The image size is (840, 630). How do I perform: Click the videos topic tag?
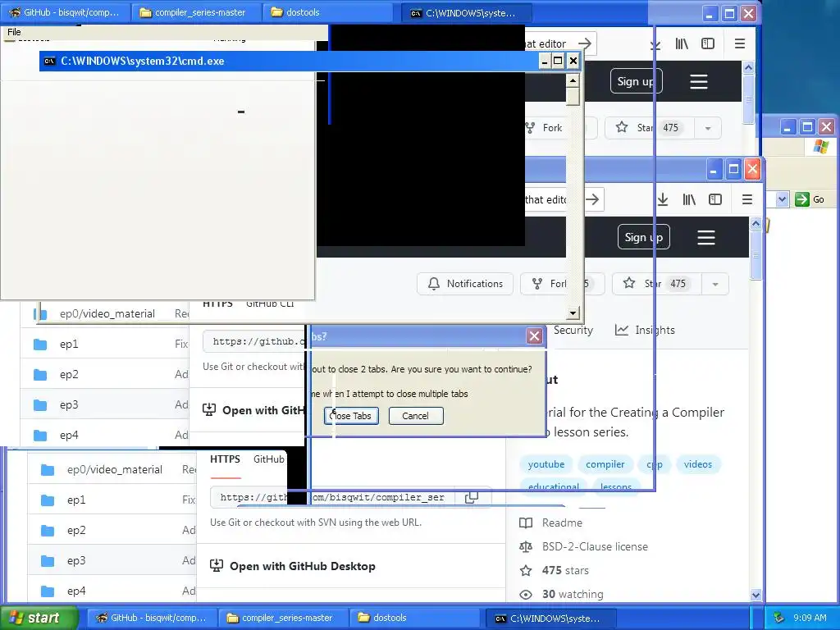tap(697, 464)
